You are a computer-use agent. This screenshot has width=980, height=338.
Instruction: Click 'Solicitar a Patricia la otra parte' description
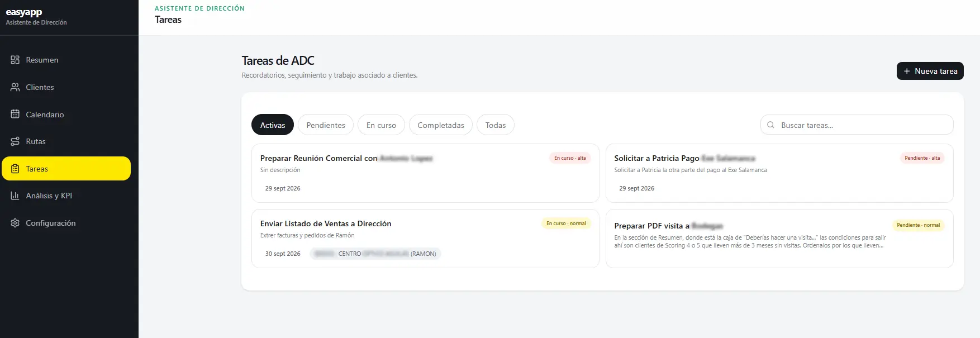pos(691,170)
